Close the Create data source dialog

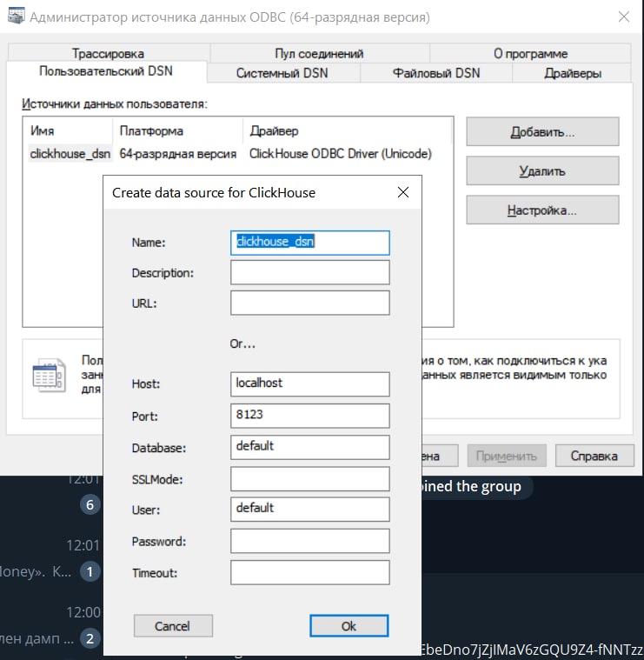click(x=403, y=192)
